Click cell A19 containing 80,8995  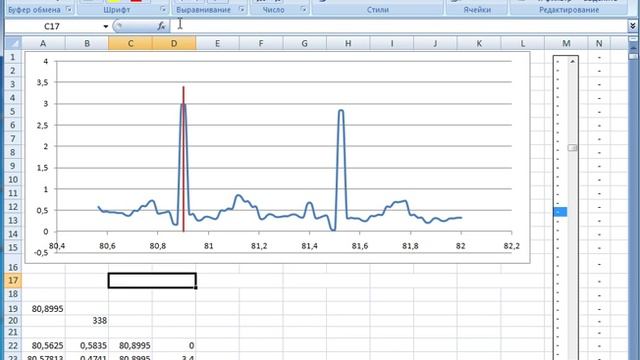[x=43, y=309]
